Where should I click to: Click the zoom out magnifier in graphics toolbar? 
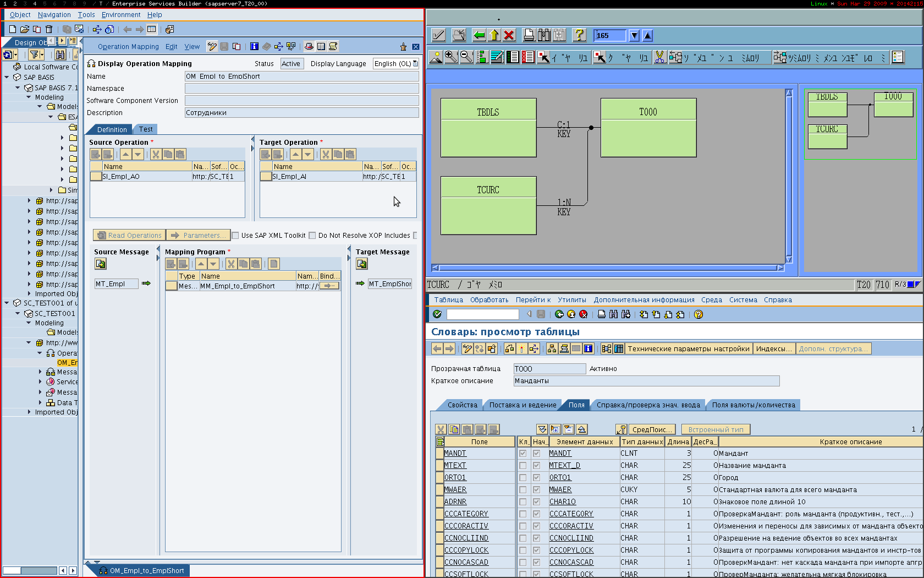click(x=466, y=57)
